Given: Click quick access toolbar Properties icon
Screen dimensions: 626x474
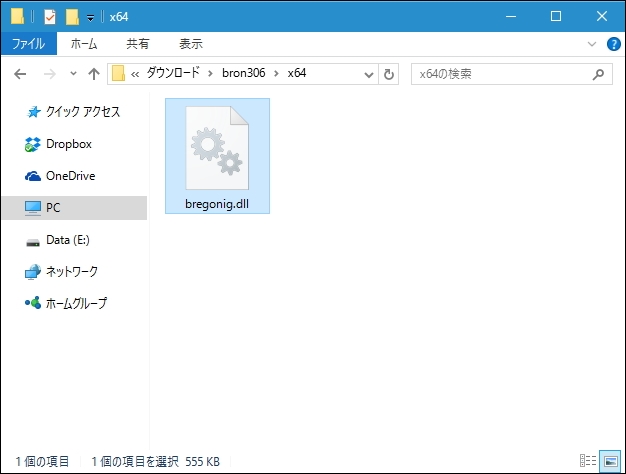Looking at the screenshot, I should pos(50,17).
